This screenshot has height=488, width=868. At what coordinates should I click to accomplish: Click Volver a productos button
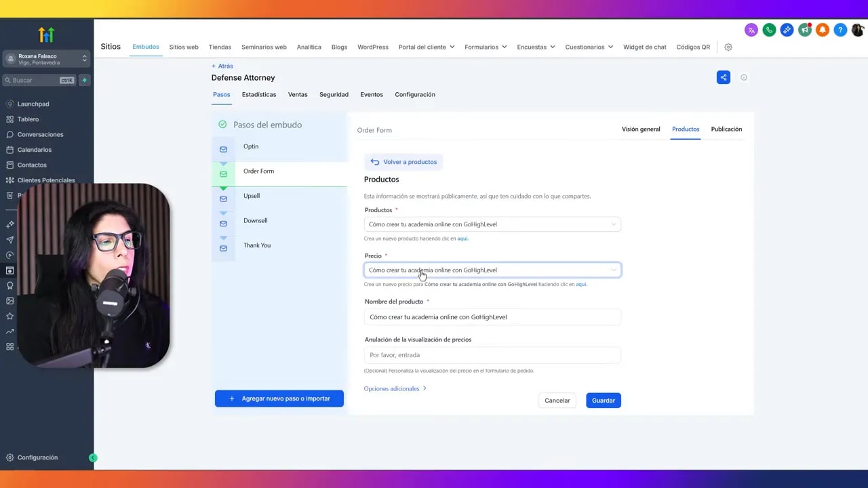pos(403,162)
